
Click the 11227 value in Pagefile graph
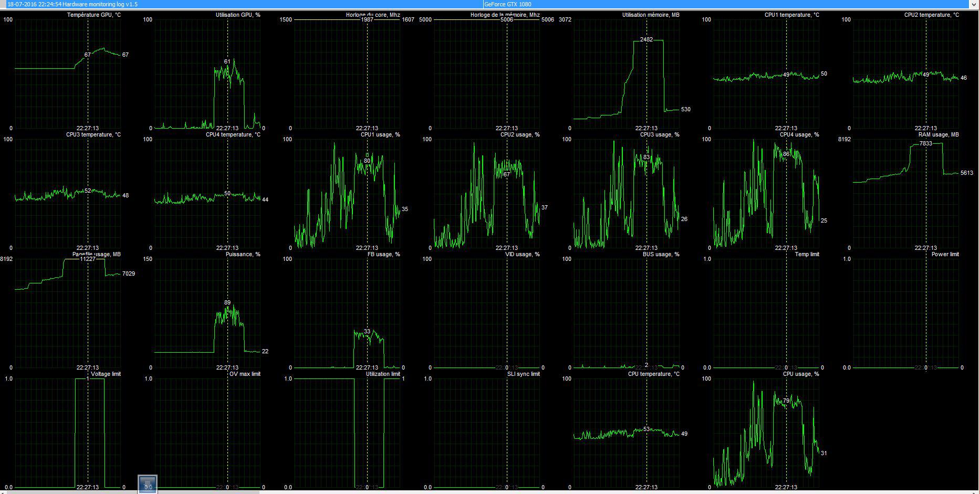(x=88, y=259)
